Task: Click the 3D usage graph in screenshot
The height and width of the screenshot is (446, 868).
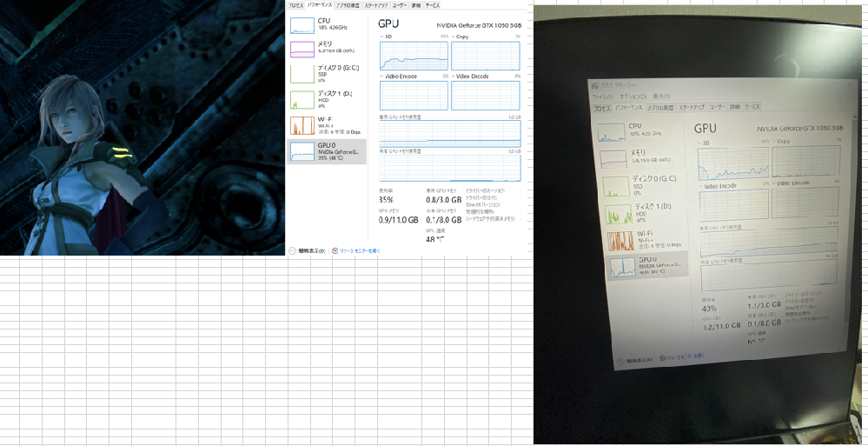Action: coord(414,55)
